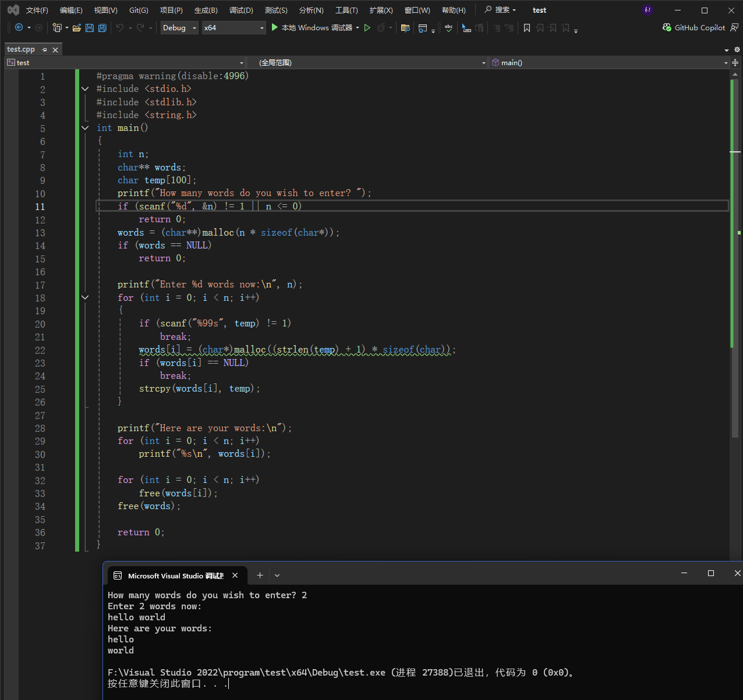Click the comment selection icon
Viewport: 743px width, 700px height.
click(x=466, y=27)
